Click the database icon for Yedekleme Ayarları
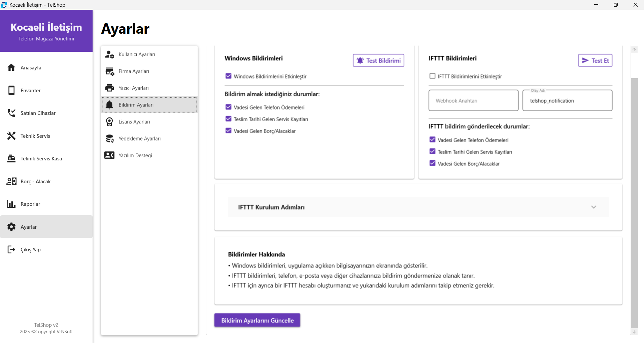This screenshot has height=343, width=644. tap(110, 138)
